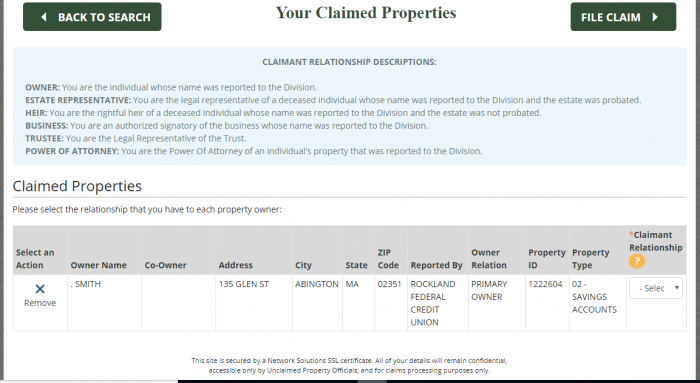Image resolution: width=700 pixels, height=383 pixels.
Task: Go back using the BACK TO SEARCH button
Action: click(x=92, y=17)
